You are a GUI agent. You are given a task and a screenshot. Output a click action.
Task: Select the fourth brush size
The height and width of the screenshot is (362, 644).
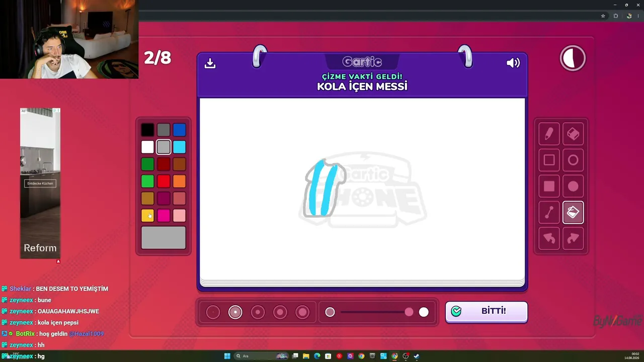pos(280,312)
